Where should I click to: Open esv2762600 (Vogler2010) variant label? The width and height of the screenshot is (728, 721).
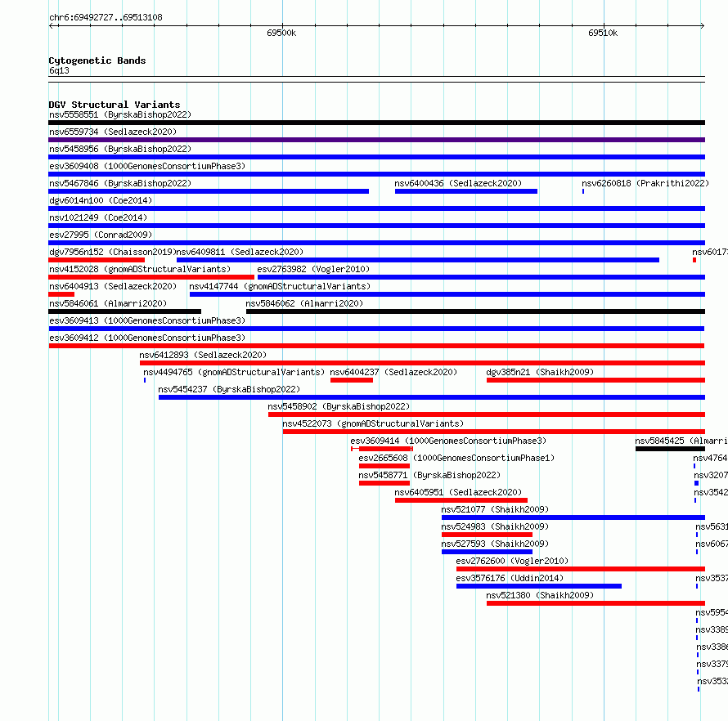click(512, 561)
